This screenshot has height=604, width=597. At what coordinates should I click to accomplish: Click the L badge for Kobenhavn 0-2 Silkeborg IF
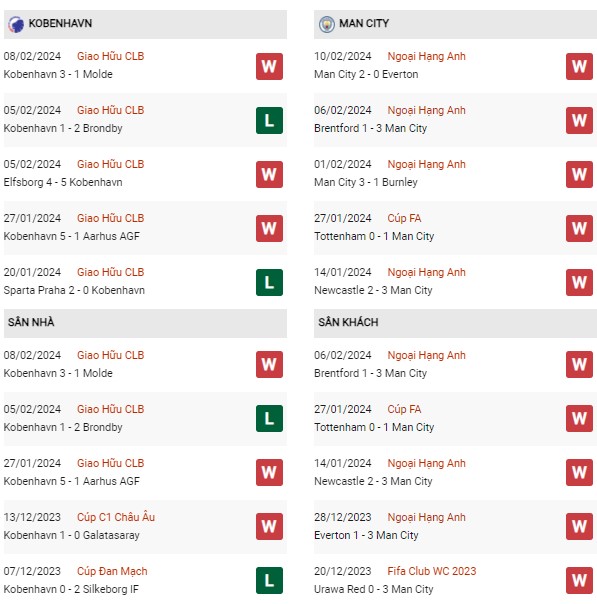pyautogui.click(x=269, y=581)
